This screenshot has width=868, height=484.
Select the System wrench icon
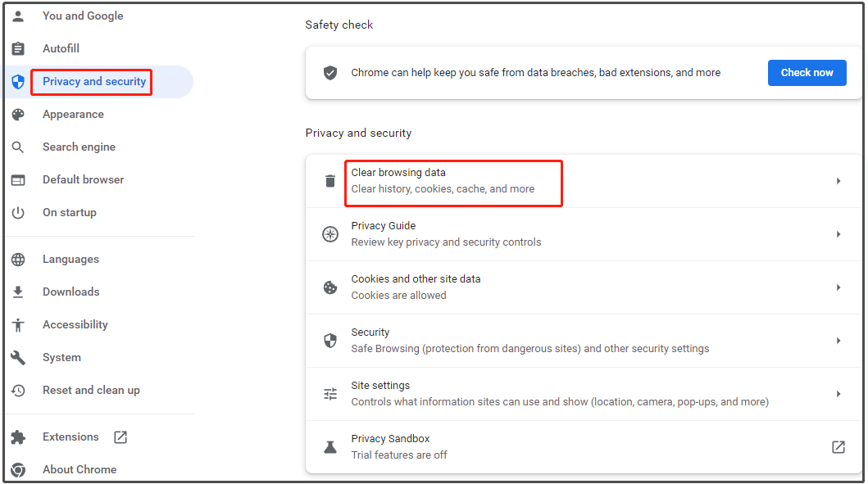pyautogui.click(x=18, y=357)
